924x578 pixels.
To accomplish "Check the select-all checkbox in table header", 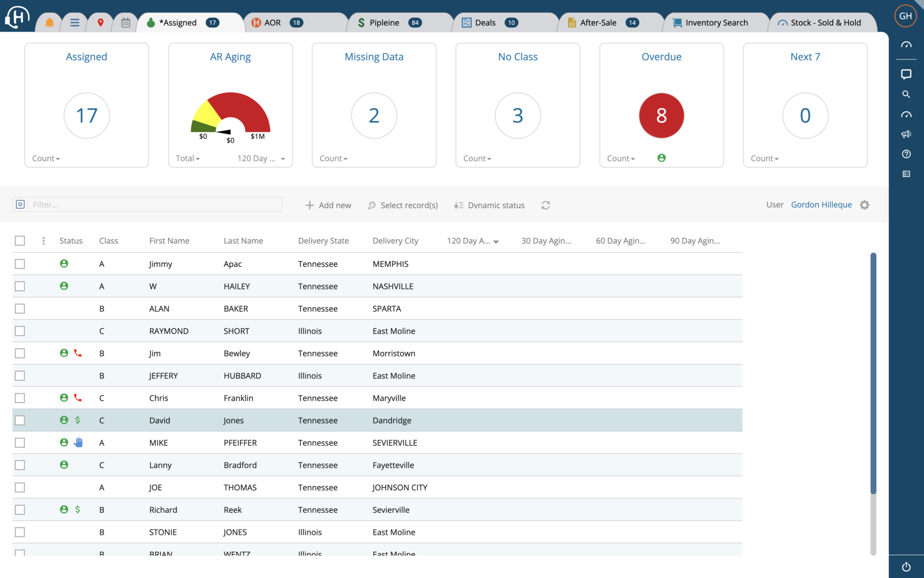I will pyautogui.click(x=20, y=241).
